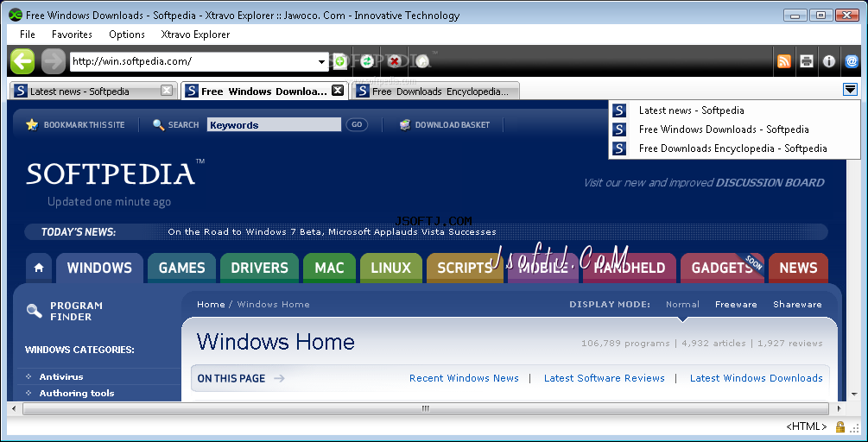Open the LINUX category tab
The width and height of the screenshot is (868, 442).
[x=391, y=268]
